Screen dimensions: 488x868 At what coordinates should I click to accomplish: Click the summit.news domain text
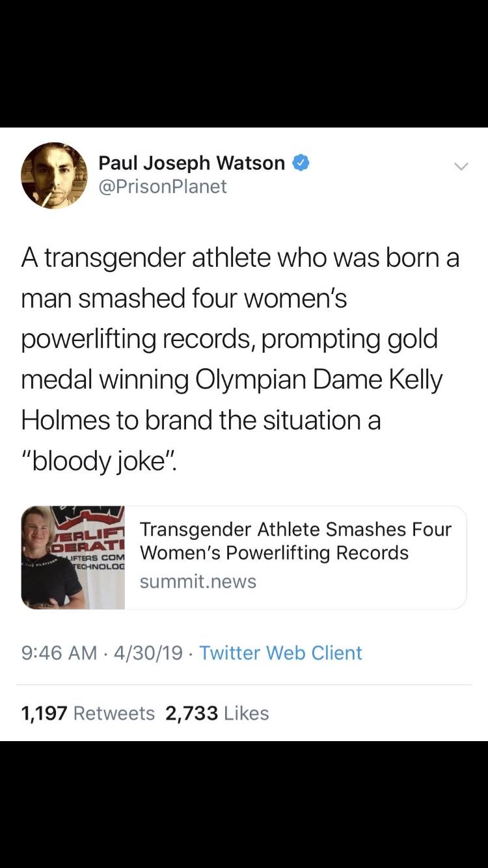pyautogui.click(x=198, y=581)
